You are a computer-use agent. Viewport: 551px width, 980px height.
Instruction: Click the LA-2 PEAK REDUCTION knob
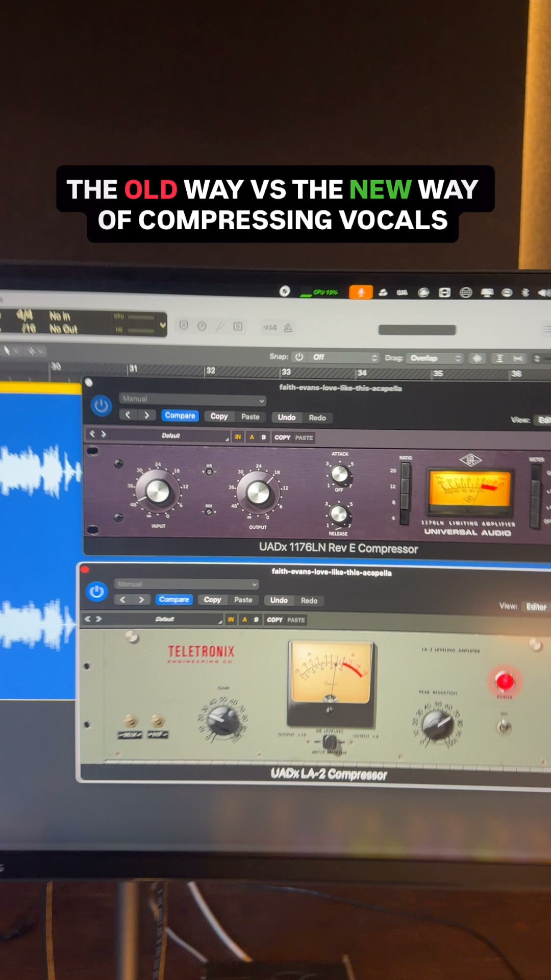[x=439, y=724]
